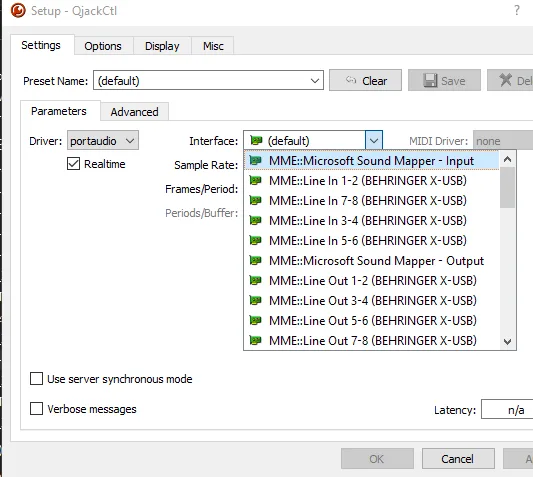The height and width of the screenshot is (477, 533).
Task: Collapse the Interface dropdown arrow
Action: (x=374, y=140)
